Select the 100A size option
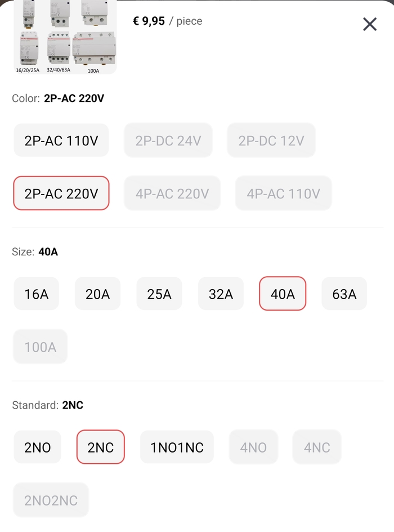This screenshot has width=394, height=532. 41,347
